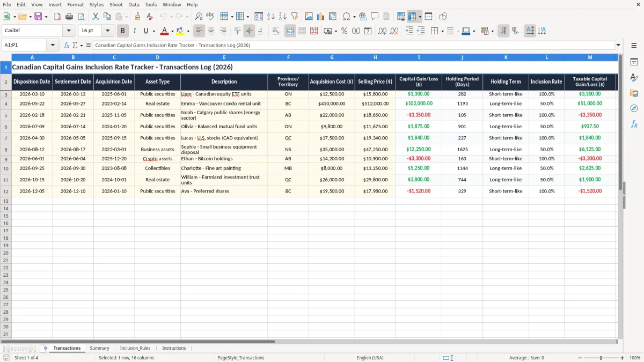This screenshot has width=644, height=362.
Task: Switch to the Inclusion_Rules sheet tab
Action: pos(135,348)
